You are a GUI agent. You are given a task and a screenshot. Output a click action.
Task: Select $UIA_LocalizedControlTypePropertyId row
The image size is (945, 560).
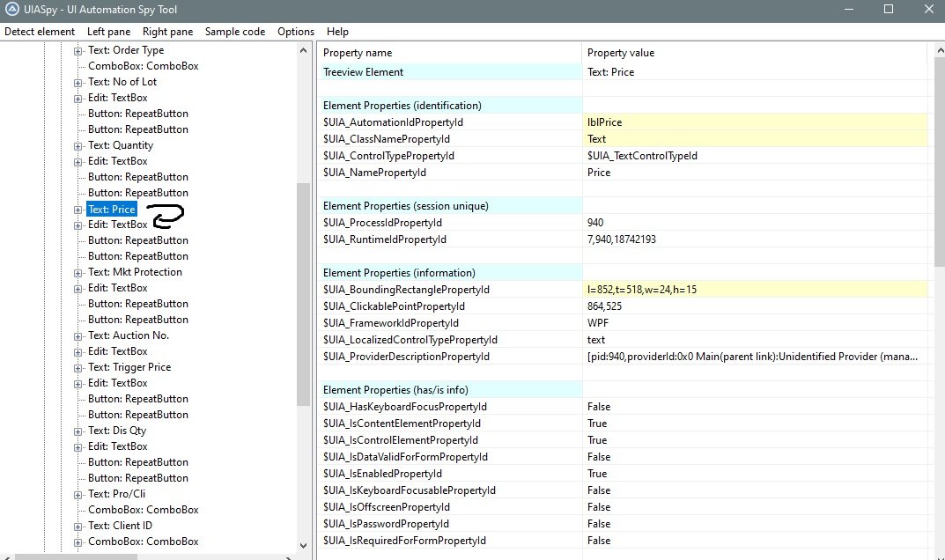(x=623, y=340)
